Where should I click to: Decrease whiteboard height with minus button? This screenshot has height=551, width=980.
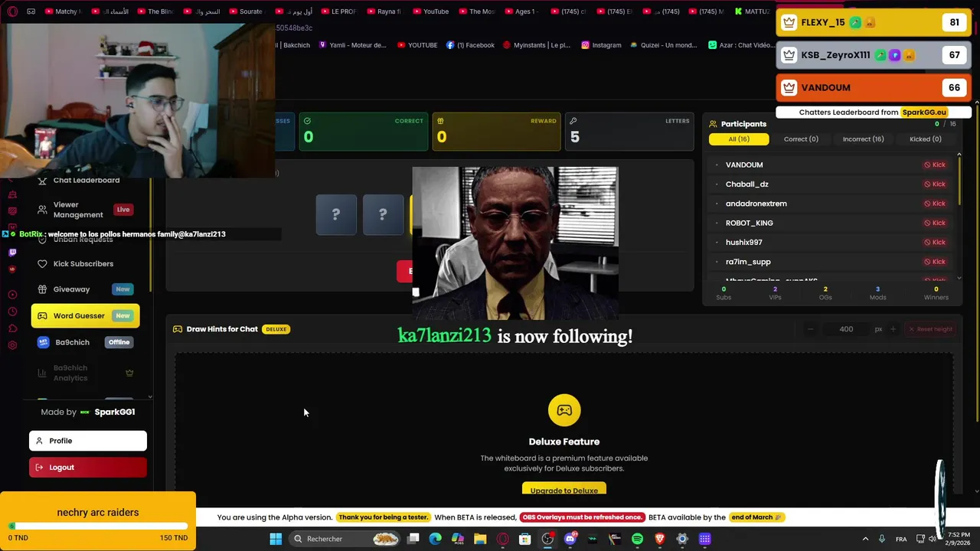click(x=810, y=329)
